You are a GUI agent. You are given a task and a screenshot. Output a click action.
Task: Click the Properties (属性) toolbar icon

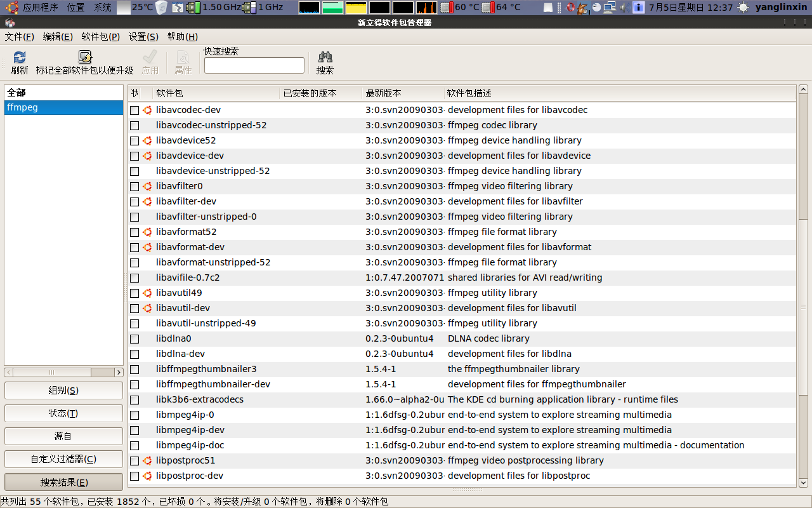(183, 58)
